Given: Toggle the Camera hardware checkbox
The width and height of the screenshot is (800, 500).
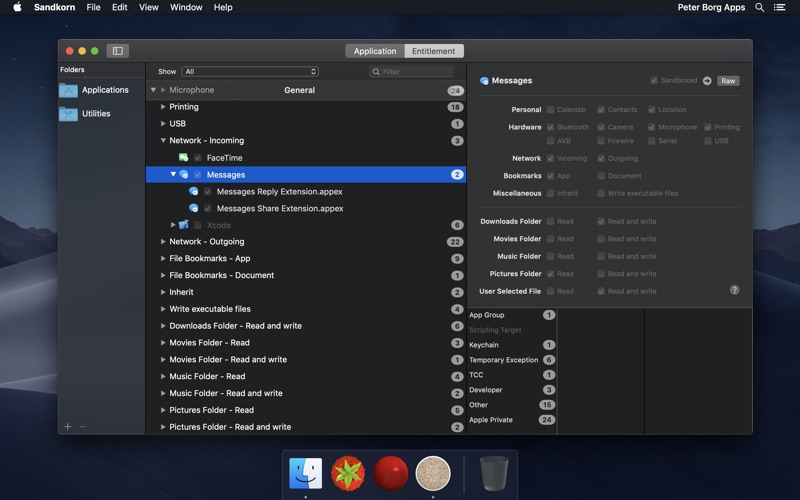Looking at the screenshot, I should [x=601, y=127].
